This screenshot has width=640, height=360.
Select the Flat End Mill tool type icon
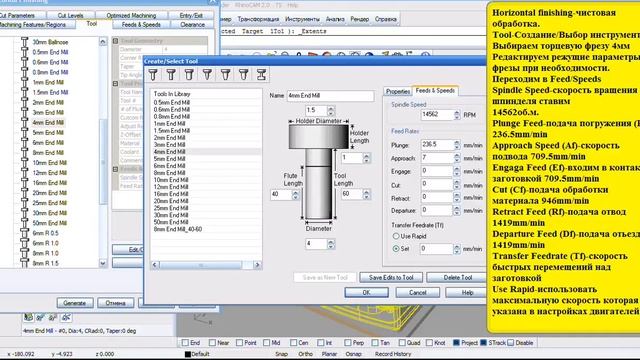[x=171, y=75]
